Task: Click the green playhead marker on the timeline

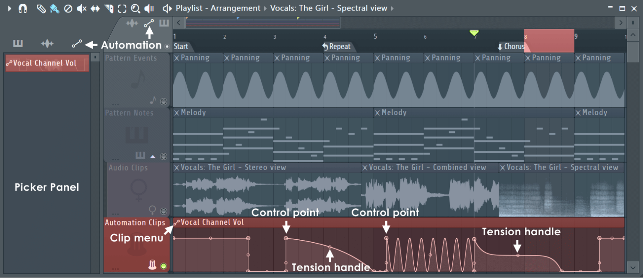Action: [474, 34]
